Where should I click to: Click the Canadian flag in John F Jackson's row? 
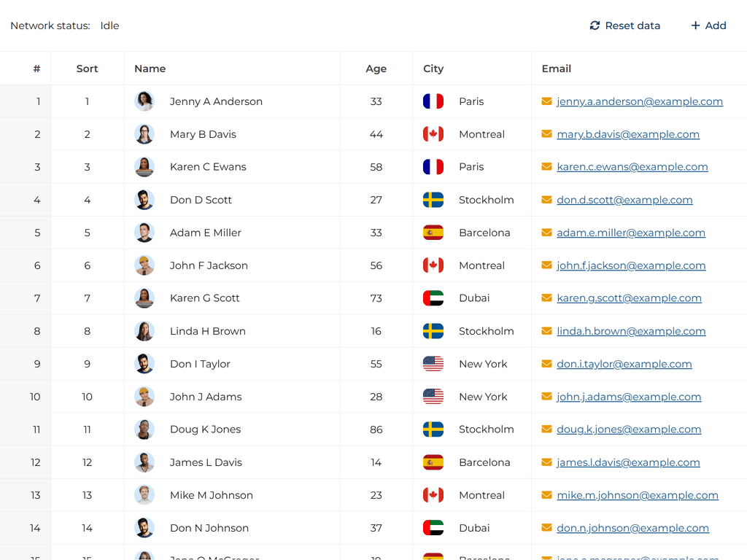[433, 265]
